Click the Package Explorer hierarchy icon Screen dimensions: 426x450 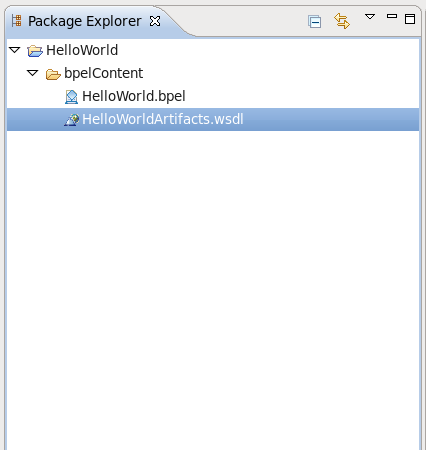coord(17,21)
